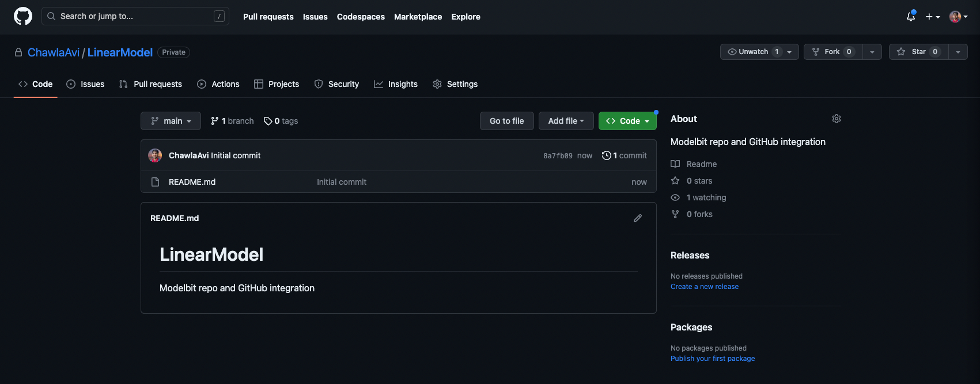Edit README with the pencil icon
The image size is (980, 384).
pyautogui.click(x=637, y=218)
